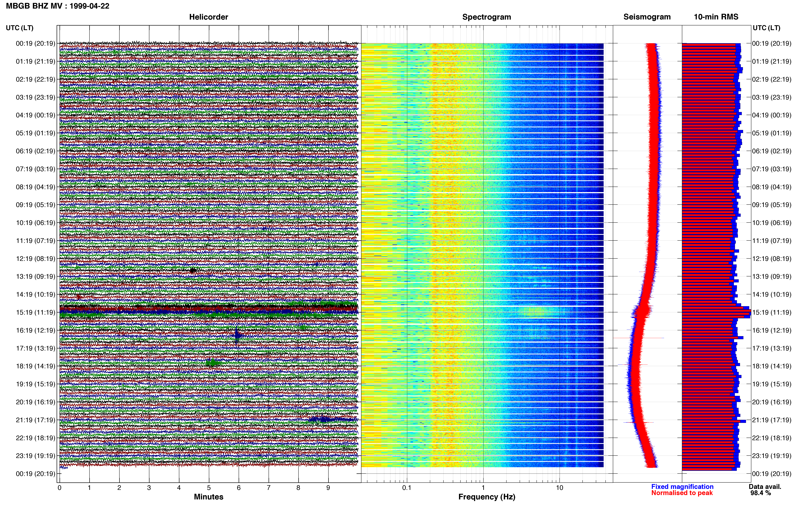Click right time label 01:19 (21:19)
Image resolution: width=812 pixels, height=508 pixels.
(x=772, y=61)
